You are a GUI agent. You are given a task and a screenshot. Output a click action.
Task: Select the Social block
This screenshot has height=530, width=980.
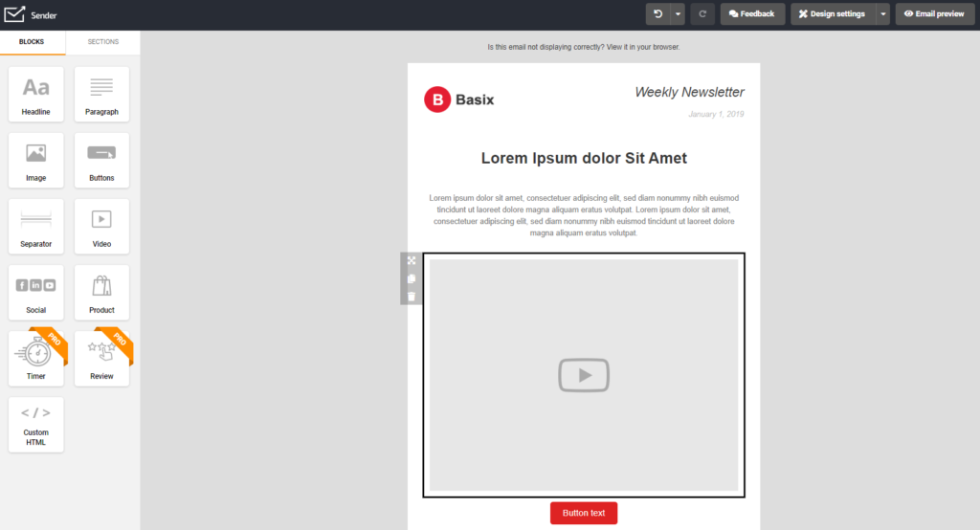pos(36,293)
